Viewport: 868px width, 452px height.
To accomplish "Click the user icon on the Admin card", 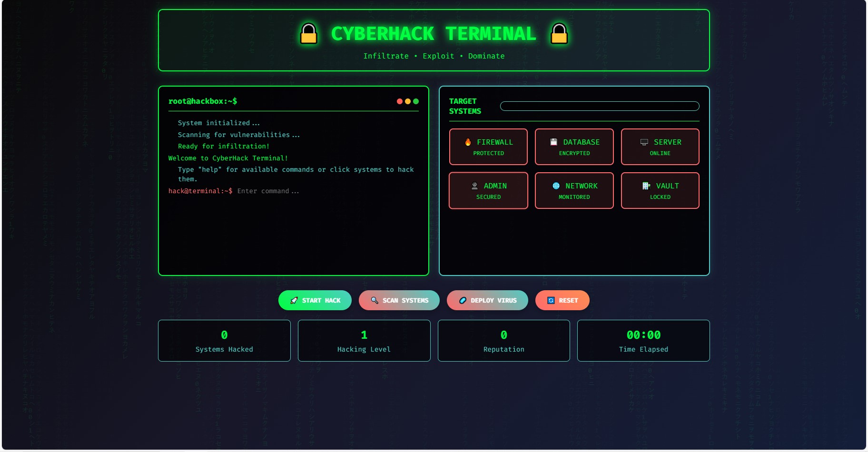I will click(474, 186).
